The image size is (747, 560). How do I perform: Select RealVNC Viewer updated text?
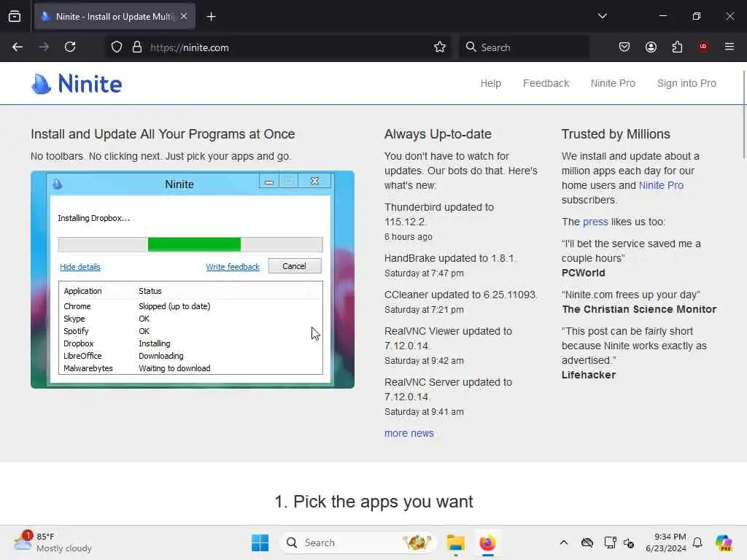click(449, 338)
